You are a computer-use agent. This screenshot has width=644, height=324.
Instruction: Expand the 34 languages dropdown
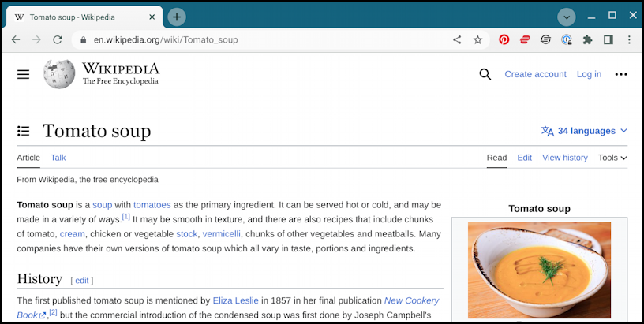pyautogui.click(x=584, y=131)
